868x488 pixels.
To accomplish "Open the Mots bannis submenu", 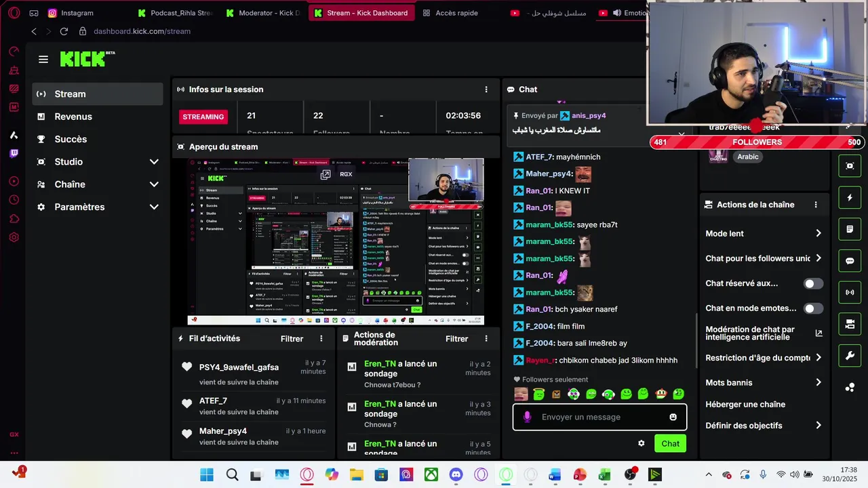I will (764, 382).
